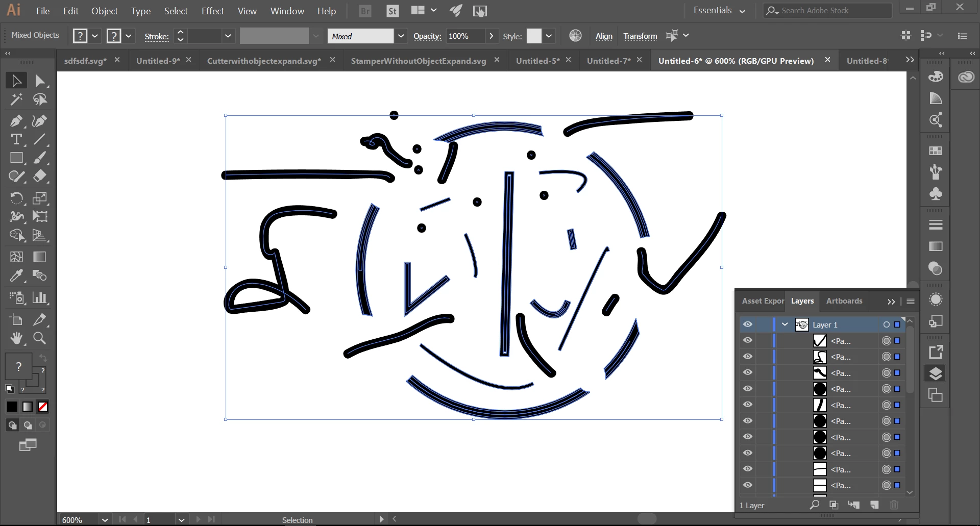980x526 pixels.
Task: Select the Gradient tool
Action: tap(40, 257)
